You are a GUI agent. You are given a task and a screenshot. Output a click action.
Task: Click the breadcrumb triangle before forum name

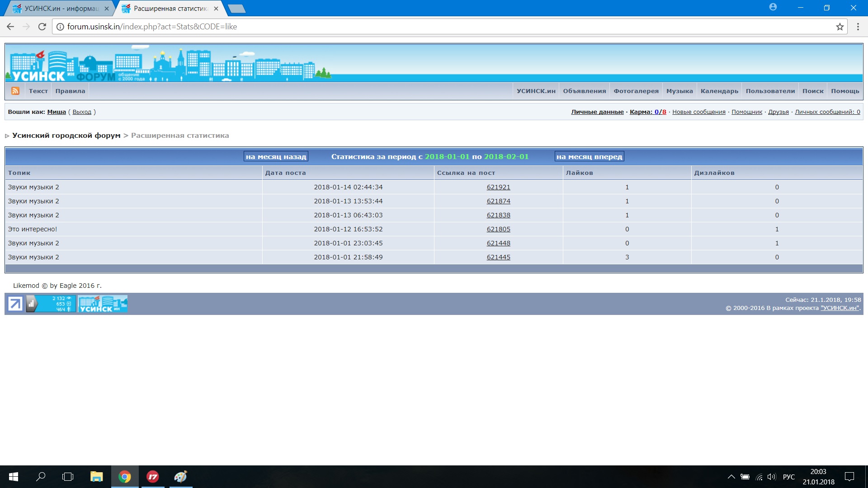pyautogui.click(x=7, y=136)
